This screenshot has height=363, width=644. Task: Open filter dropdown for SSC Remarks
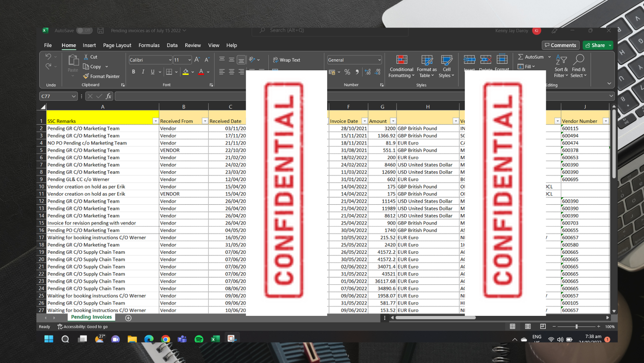[x=156, y=121]
